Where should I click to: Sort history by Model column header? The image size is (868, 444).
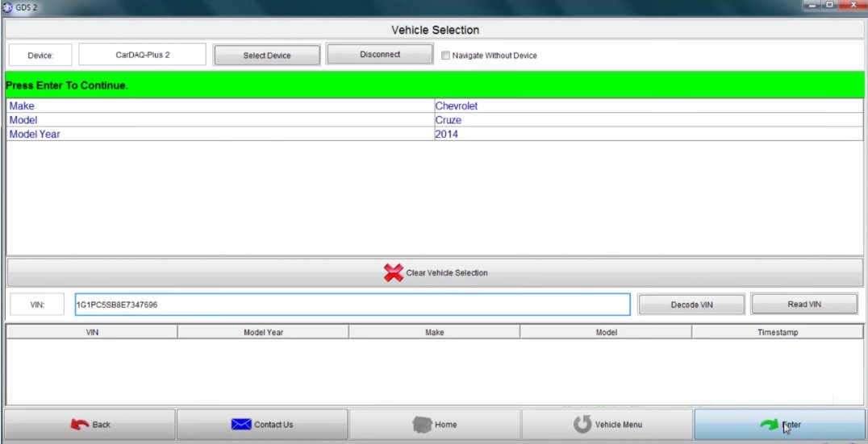click(606, 332)
